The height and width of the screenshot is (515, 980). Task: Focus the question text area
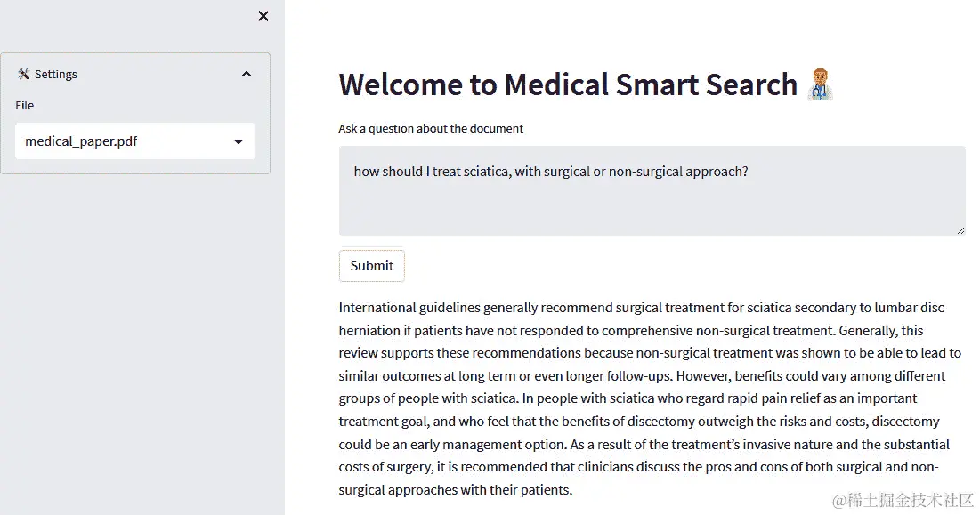point(652,191)
